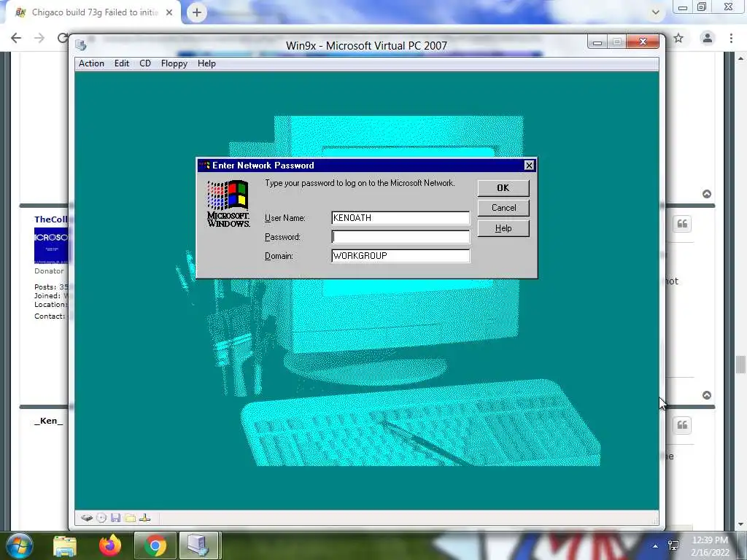Open the _Ken_ username link
Image resolution: width=747 pixels, height=560 pixels.
point(49,421)
